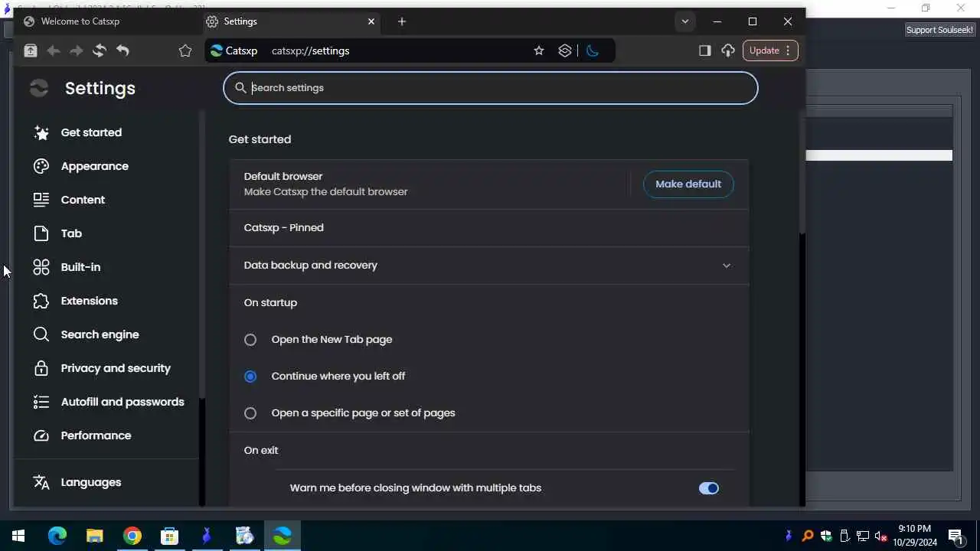Expand Data backup and recovery chevron

pos(727,266)
